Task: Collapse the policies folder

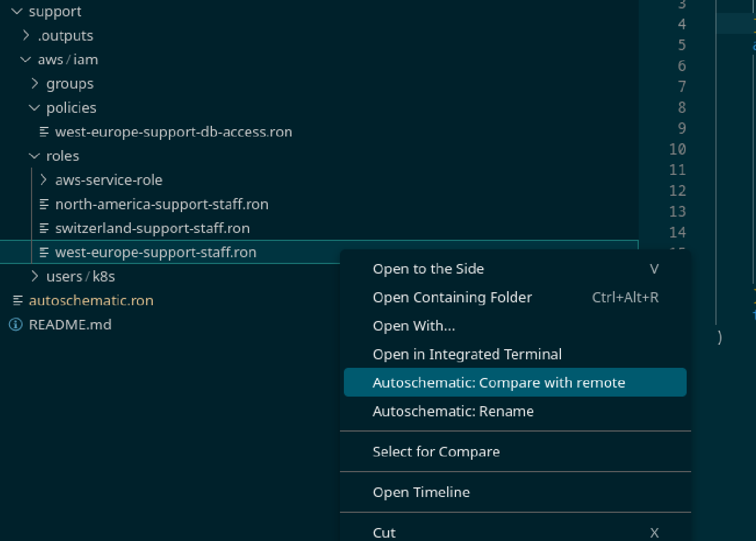Action: point(34,108)
